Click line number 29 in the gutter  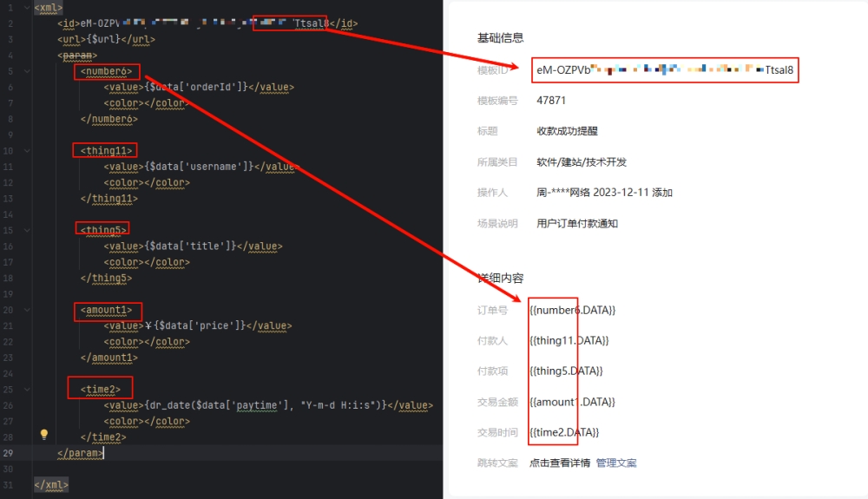tap(8, 453)
